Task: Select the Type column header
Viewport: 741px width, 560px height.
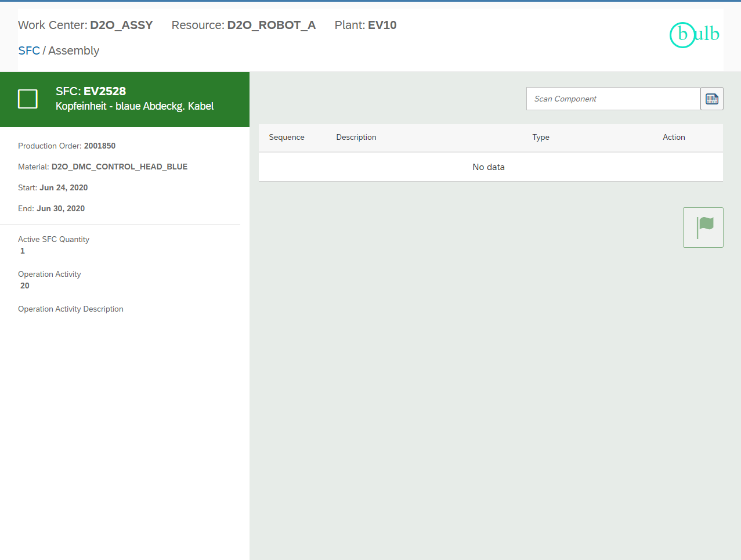Action: tap(541, 138)
